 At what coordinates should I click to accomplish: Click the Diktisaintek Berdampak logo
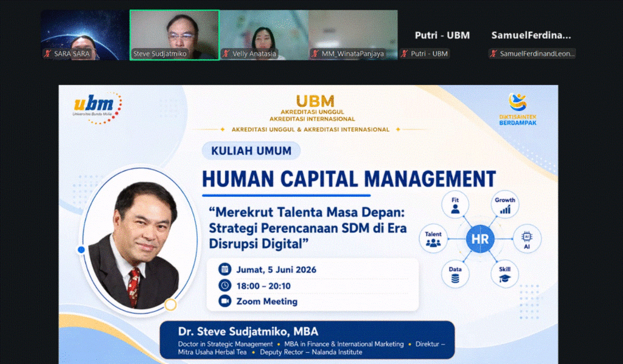coord(518,109)
